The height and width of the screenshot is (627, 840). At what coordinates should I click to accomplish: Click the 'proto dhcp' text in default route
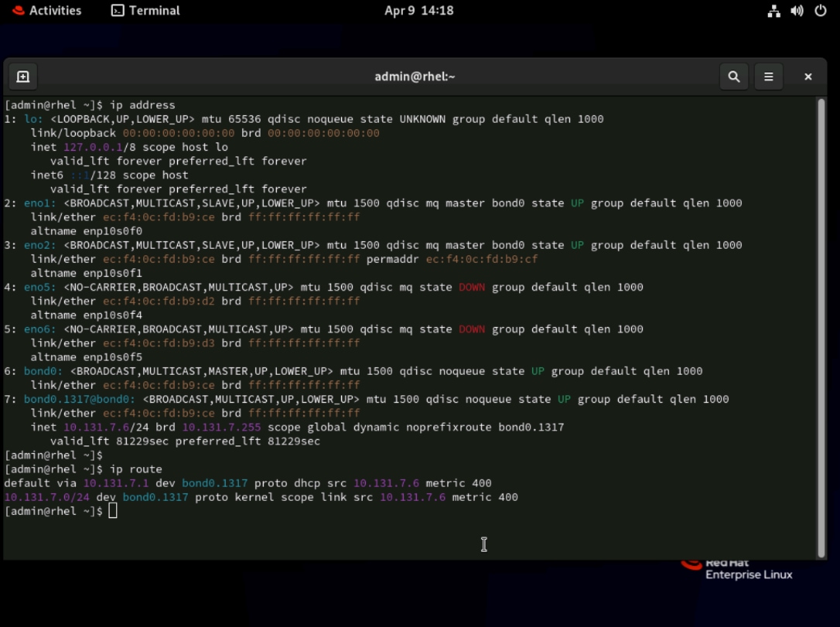tap(287, 483)
